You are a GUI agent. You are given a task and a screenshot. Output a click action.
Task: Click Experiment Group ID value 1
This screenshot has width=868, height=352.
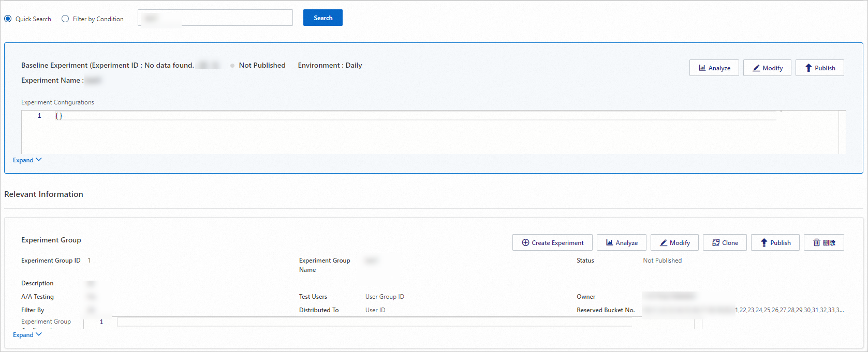pyautogui.click(x=89, y=261)
